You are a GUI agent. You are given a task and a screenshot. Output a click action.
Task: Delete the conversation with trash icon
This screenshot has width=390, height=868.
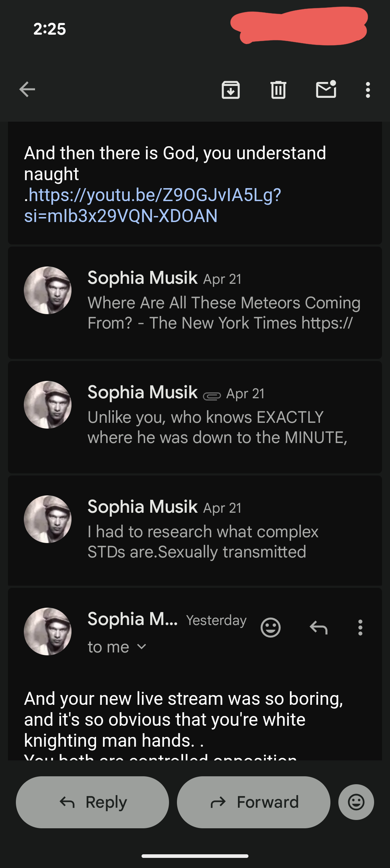point(278,90)
